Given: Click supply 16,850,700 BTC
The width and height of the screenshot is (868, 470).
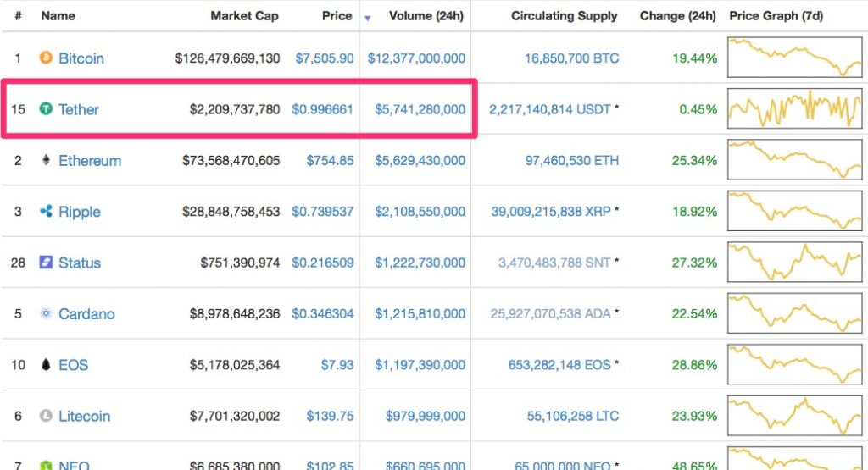Looking at the screenshot, I should coord(572,58).
